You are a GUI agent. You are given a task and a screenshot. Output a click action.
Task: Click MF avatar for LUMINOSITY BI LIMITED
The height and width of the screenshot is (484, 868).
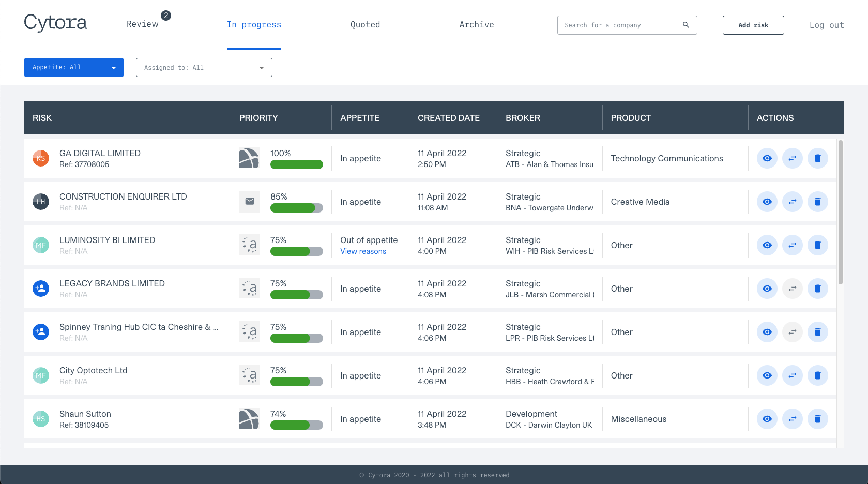pos(41,245)
